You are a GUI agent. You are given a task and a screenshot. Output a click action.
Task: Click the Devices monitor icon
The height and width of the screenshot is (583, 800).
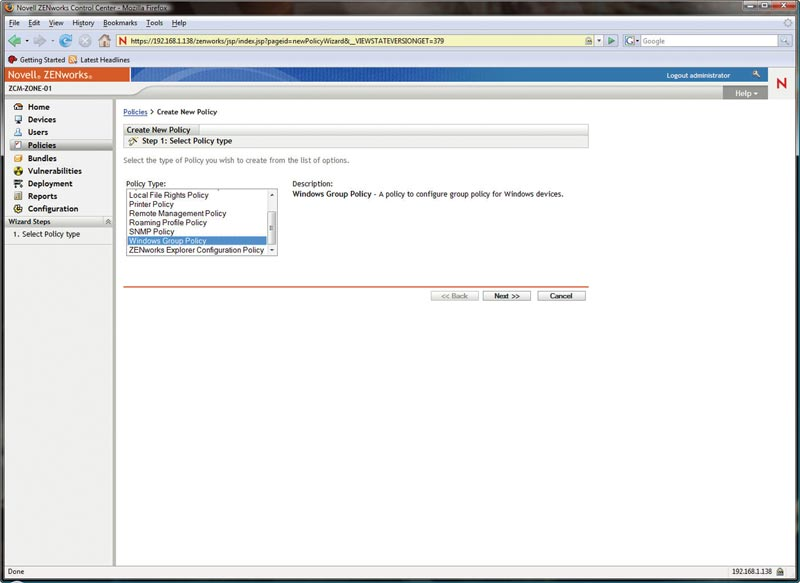tap(18, 119)
